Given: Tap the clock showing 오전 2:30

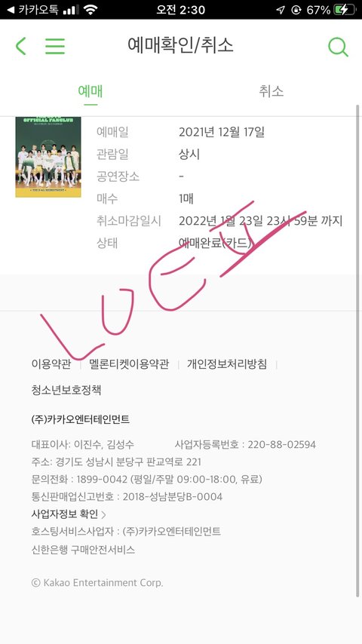Looking at the screenshot, I should tap(180, 10).
